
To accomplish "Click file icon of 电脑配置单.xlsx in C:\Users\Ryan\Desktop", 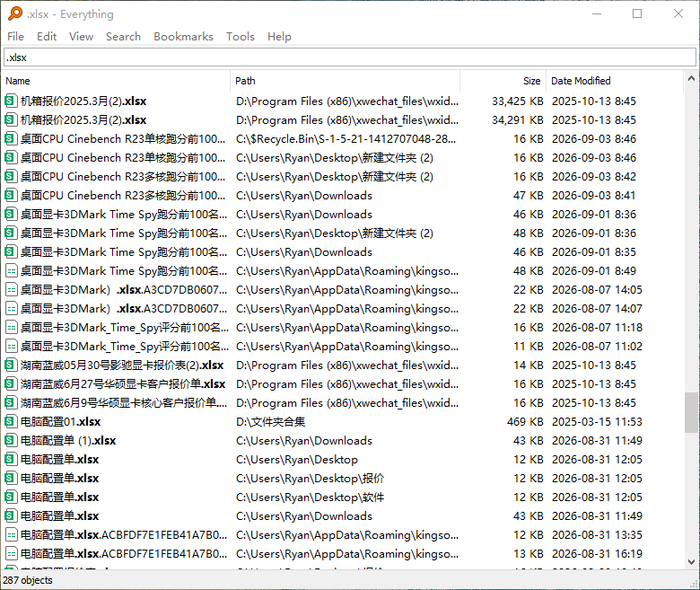I will click(11, 459).
